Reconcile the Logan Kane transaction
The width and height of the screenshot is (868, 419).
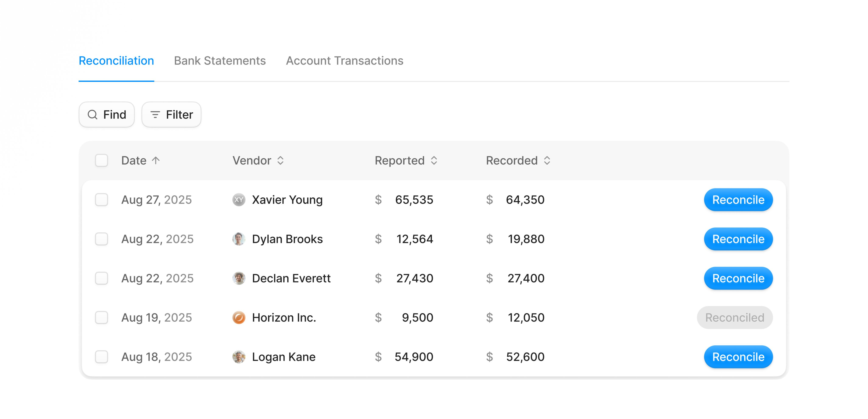point(738,357)
